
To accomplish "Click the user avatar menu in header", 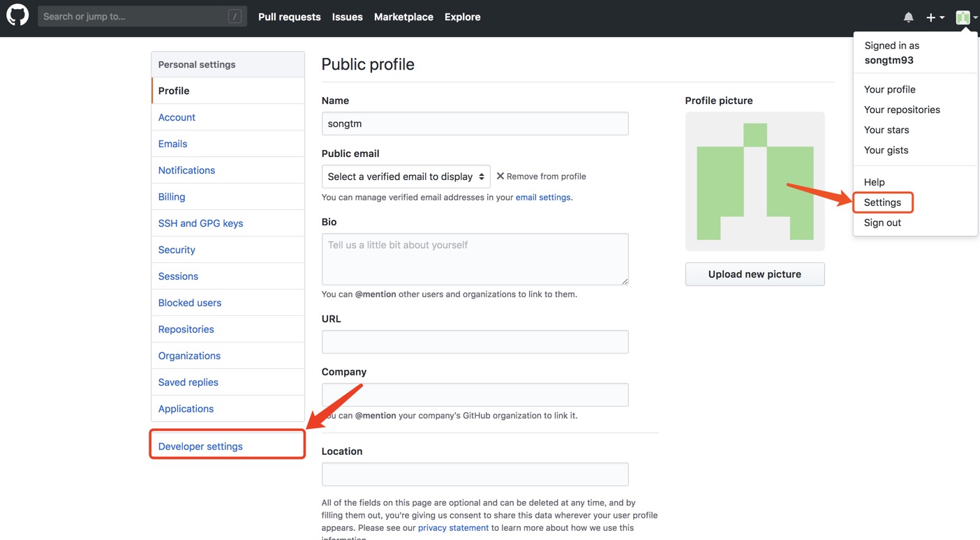I will click(967, 17).
